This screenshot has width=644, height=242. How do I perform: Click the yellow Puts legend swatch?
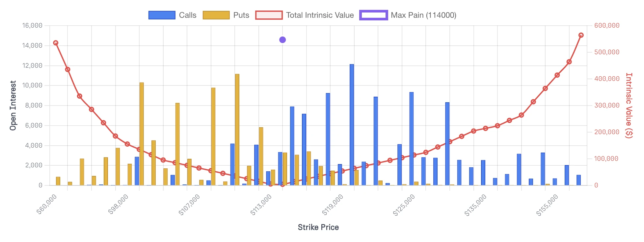[x=216, y=15]
